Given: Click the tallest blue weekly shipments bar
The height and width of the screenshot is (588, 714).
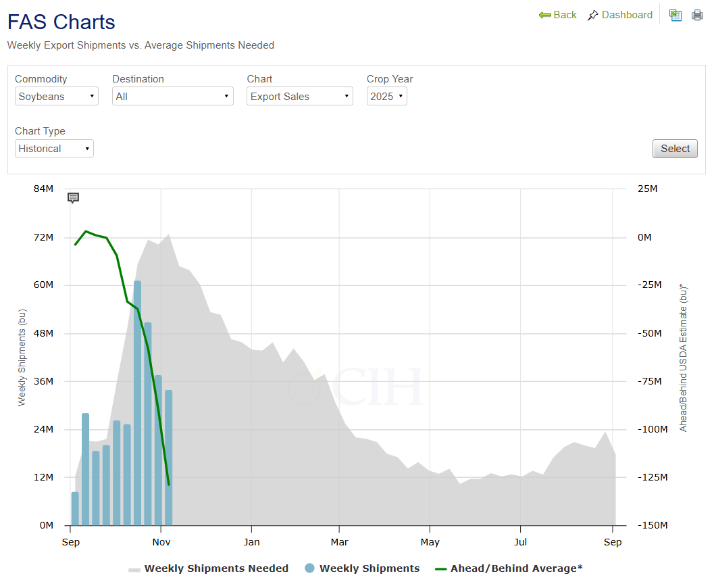Looking at the screenshot, I should click(x=138, y=406).
